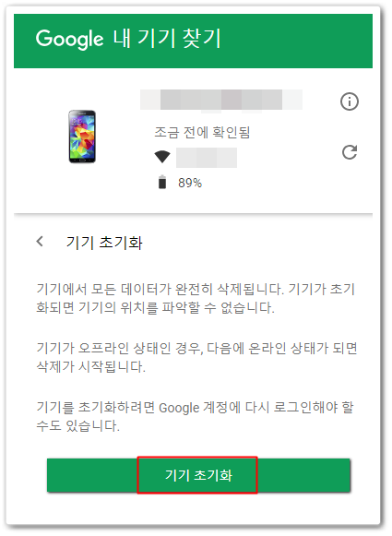This screenshot has height=536, width=392.
Task: Click the Google logo in the header
Action: 70,39
